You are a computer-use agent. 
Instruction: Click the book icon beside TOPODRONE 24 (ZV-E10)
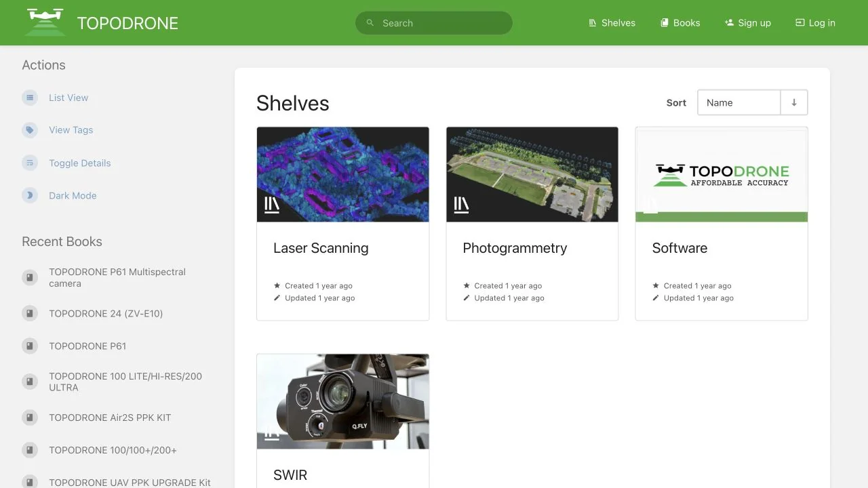click(30, 313)
